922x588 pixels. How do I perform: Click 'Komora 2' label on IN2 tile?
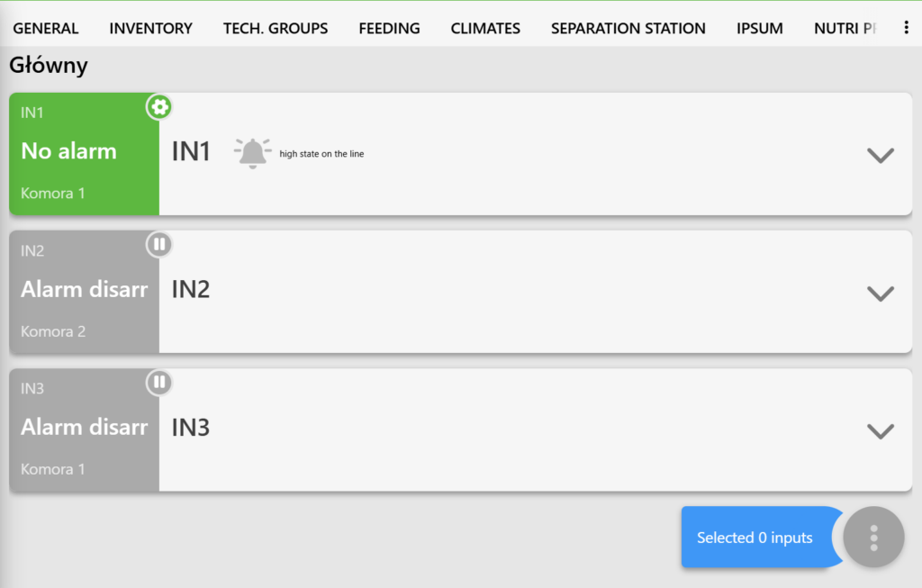[x=53, y=331]
